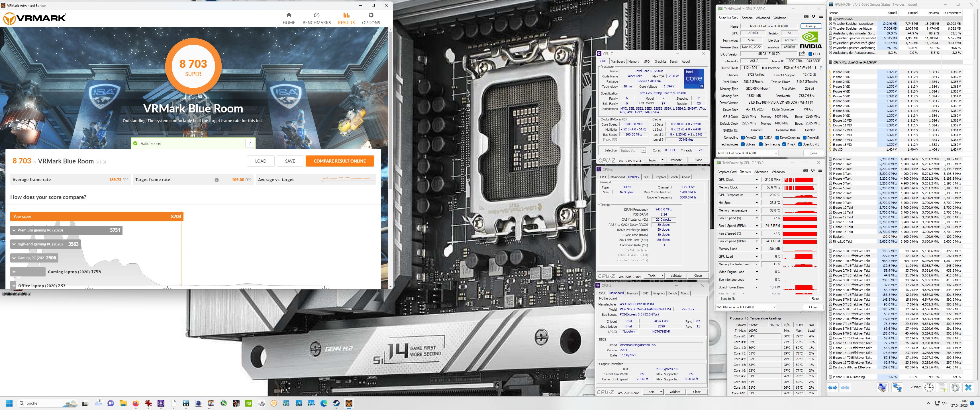This screenshot has width=980, height=410.
Task: Click COMPARE RESULT ONLINE button
Action: [x=339, y=161]
